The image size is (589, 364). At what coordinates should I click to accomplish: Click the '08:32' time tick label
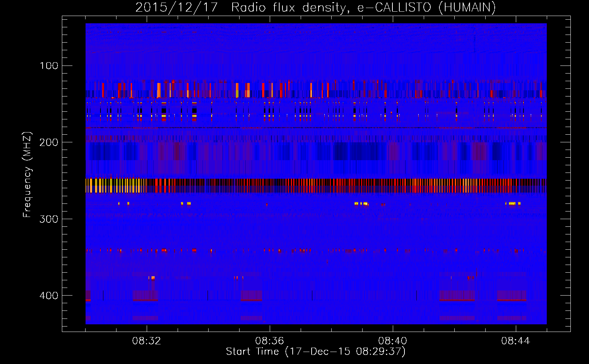(x=147, y=341)
